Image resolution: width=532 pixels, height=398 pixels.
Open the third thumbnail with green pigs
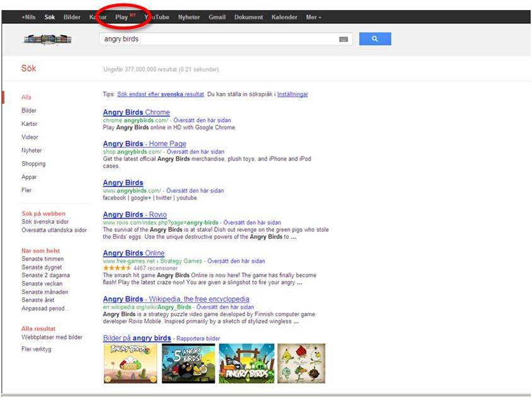[x=246, y=363]
